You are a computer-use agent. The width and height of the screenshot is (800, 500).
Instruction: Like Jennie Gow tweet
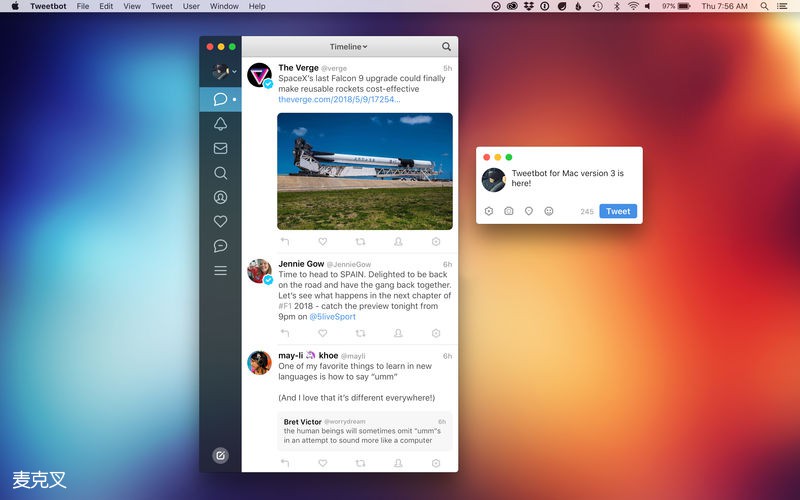[x=322, y=333]
